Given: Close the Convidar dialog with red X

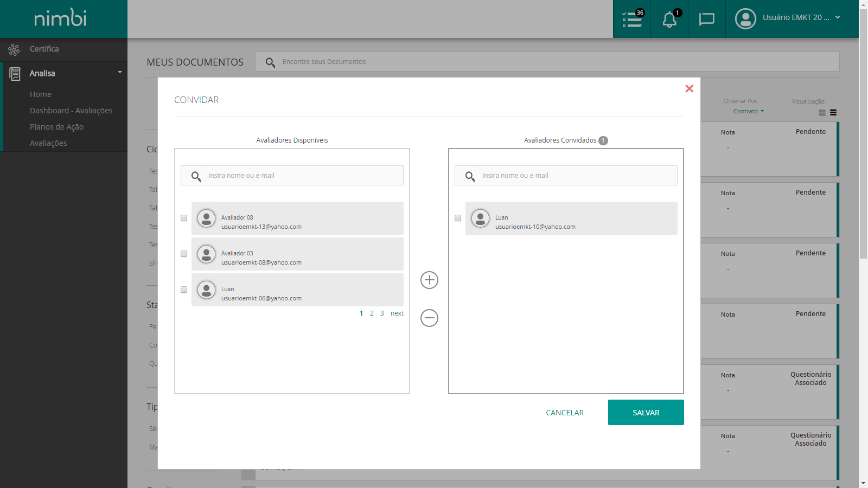Looking at the screenshot, I should pos(689,88).
